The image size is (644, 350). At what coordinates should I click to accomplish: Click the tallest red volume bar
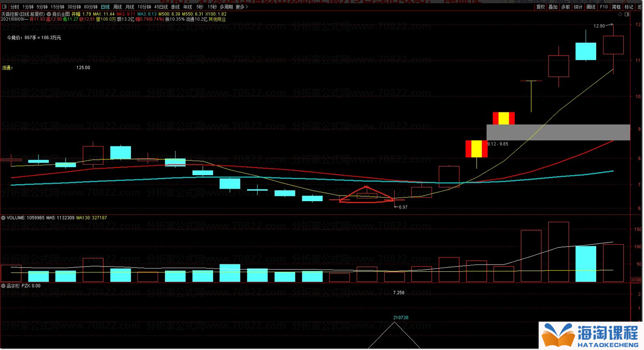click(x=558, y=251)
